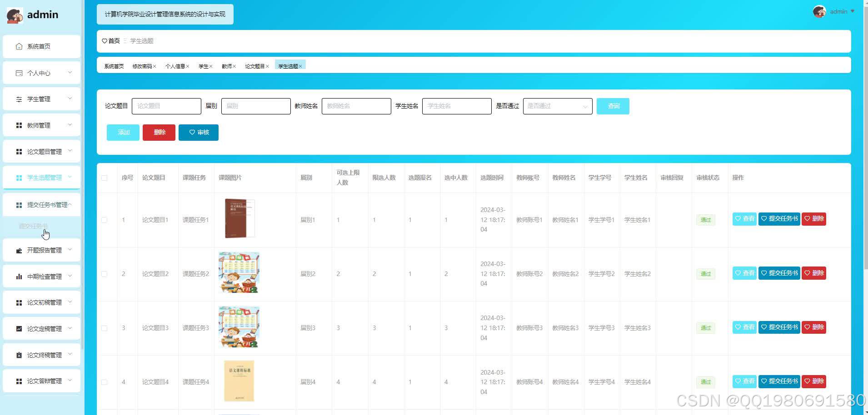This screenshot has height=415, width=868.
Task: Click the 通过 status tag in row 论文题目1
Action: (706, 220)
